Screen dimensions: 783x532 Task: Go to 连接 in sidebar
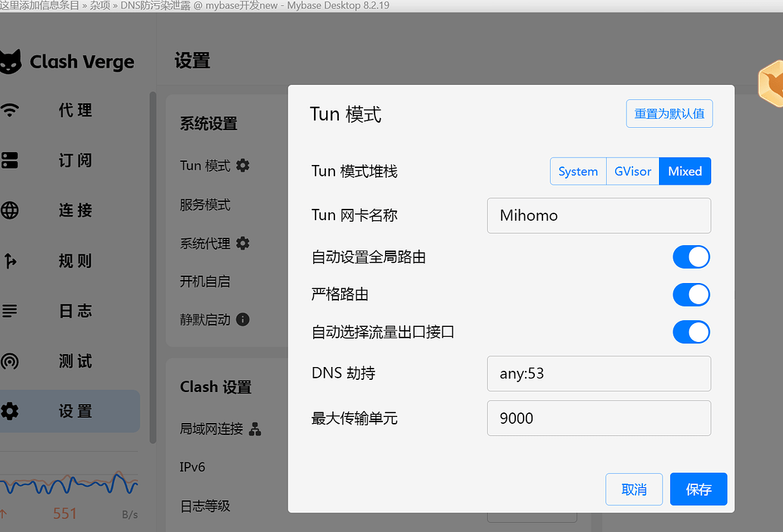76,210
